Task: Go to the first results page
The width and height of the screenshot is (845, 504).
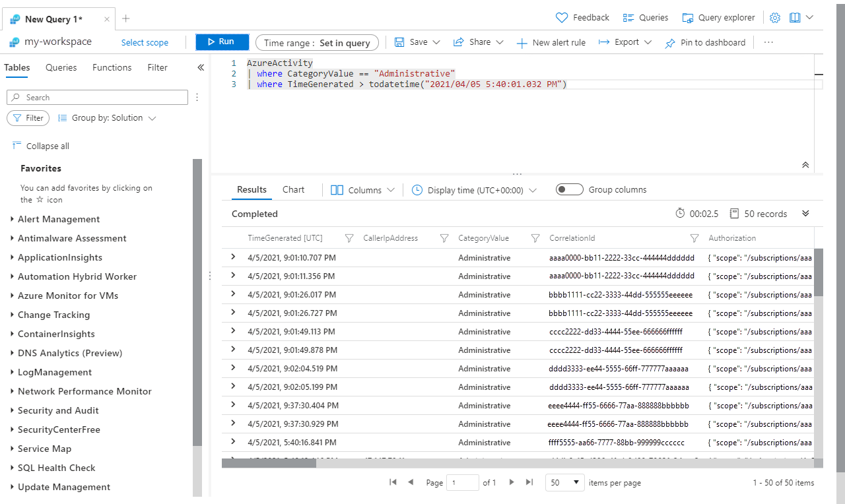Action: tap(393, 482)
